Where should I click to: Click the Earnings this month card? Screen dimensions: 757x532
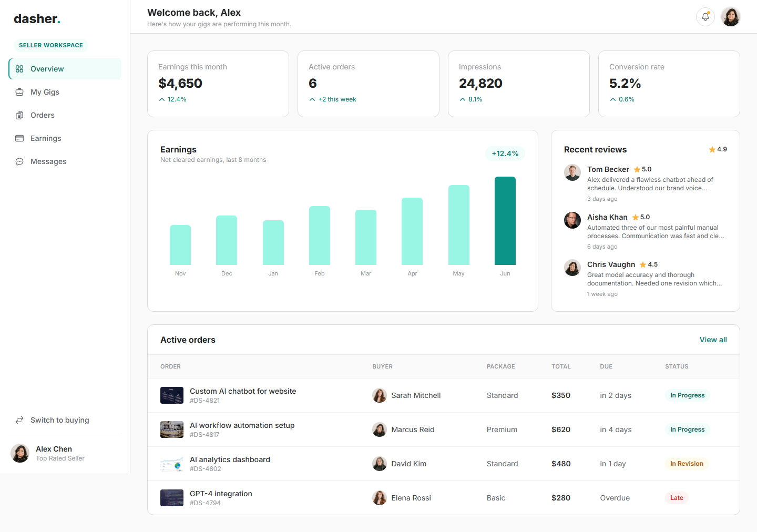218,84
